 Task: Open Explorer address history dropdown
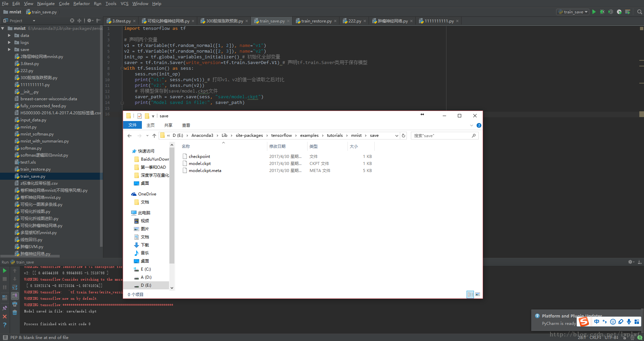point(397,135)
